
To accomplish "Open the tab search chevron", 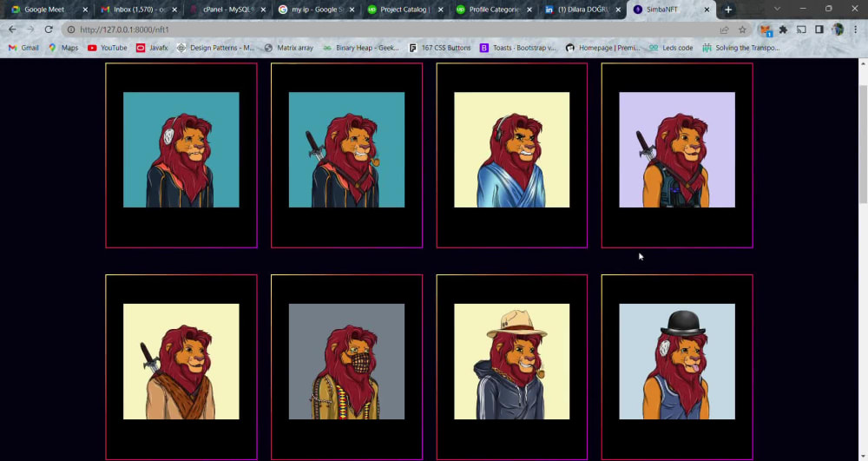I will tap(777, 9).
